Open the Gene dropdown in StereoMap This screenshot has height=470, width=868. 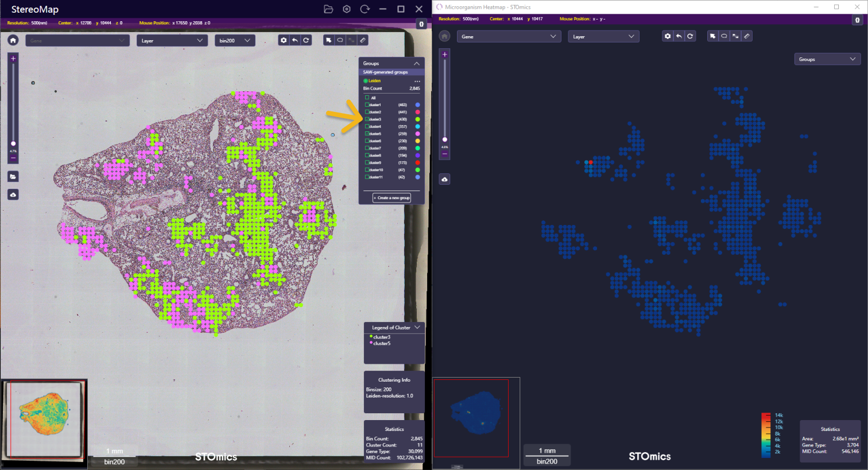[x=77, y=41]
